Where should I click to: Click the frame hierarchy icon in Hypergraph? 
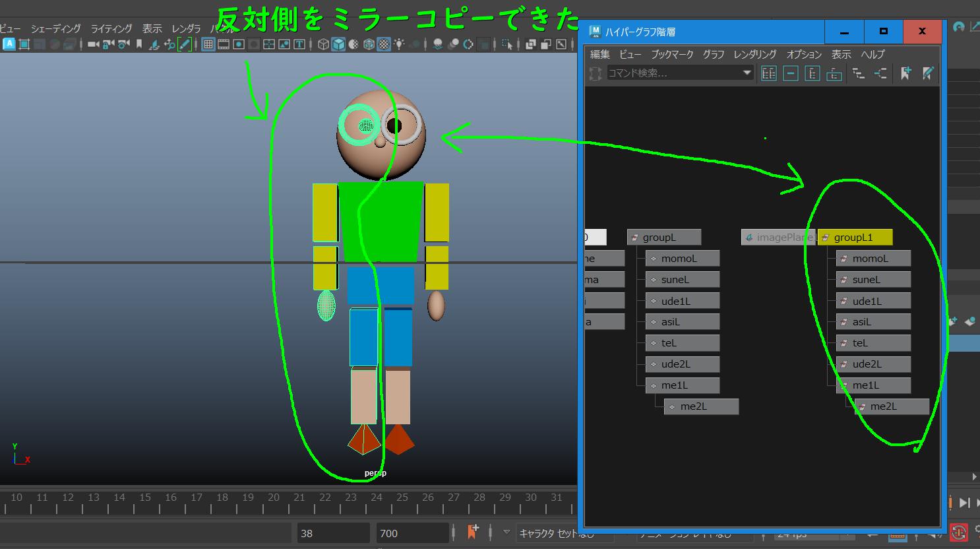[x=812, y=73]
